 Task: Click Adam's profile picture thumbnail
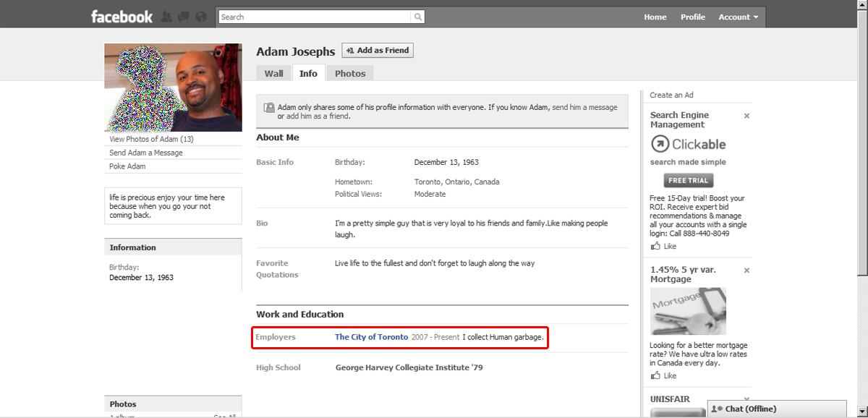173,88
